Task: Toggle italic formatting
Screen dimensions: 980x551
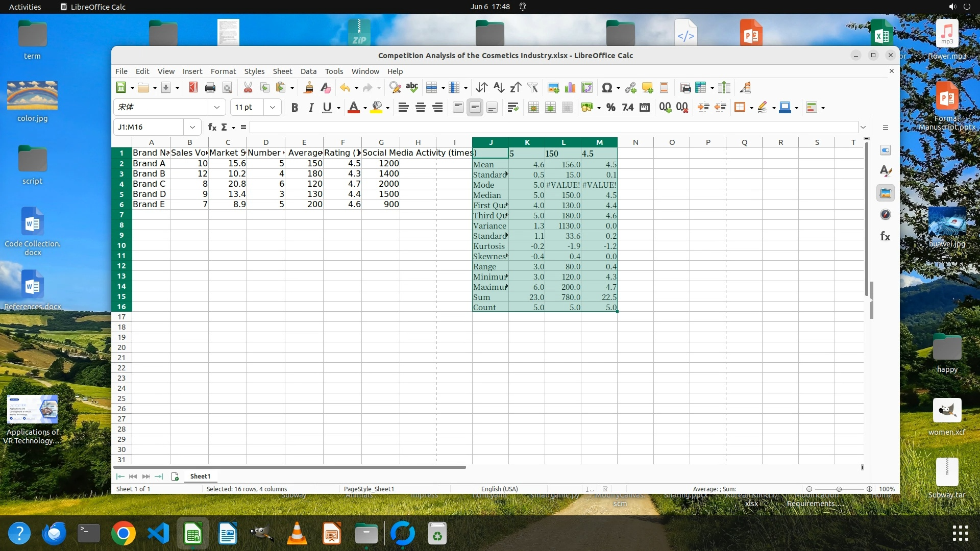Action: point(311,108)
